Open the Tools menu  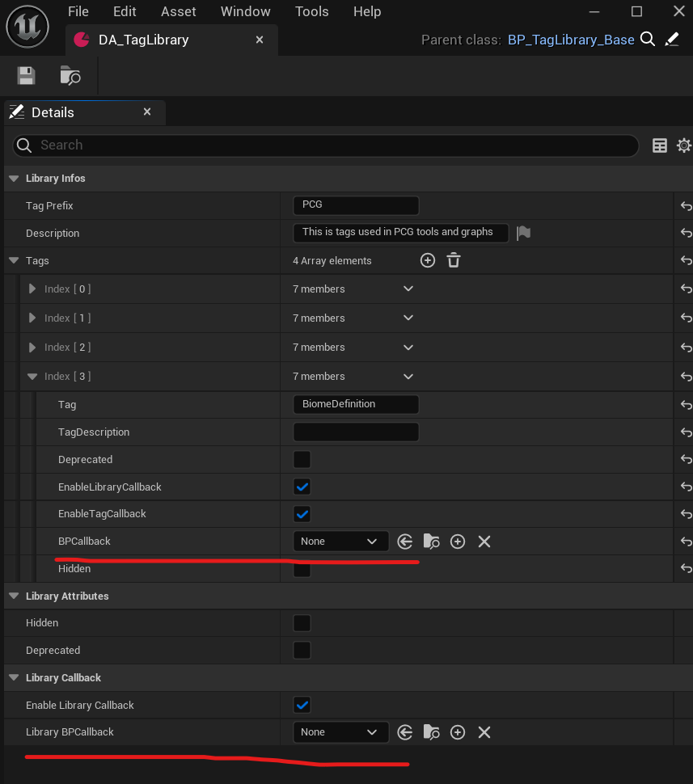click(311, 11)
